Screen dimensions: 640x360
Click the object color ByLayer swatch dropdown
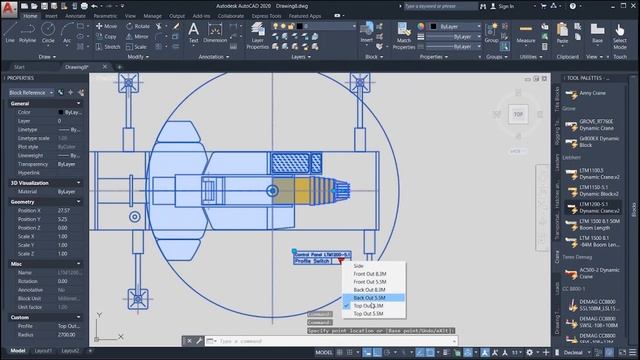point(456,27)
